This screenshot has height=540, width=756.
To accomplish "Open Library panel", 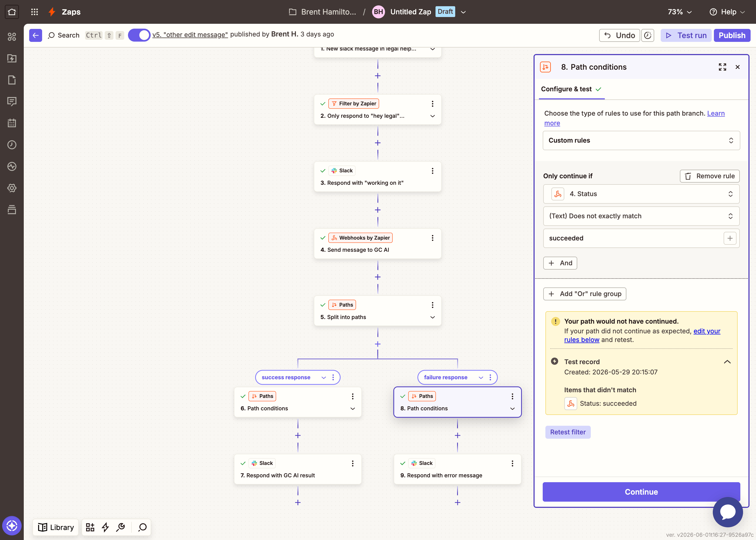I will (56, 527).
